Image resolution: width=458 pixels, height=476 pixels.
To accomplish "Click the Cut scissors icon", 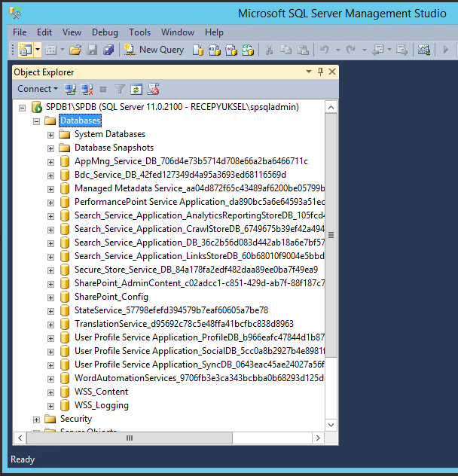I will 269,50.
